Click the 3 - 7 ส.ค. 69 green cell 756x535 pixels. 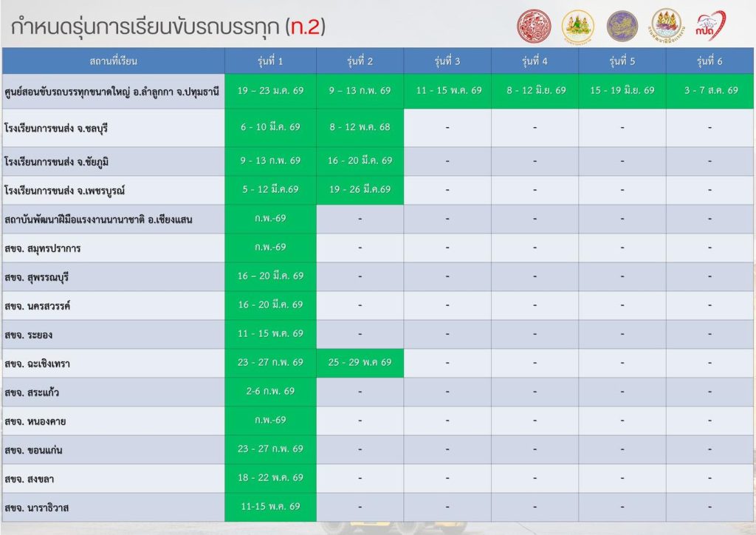(709, 91)
